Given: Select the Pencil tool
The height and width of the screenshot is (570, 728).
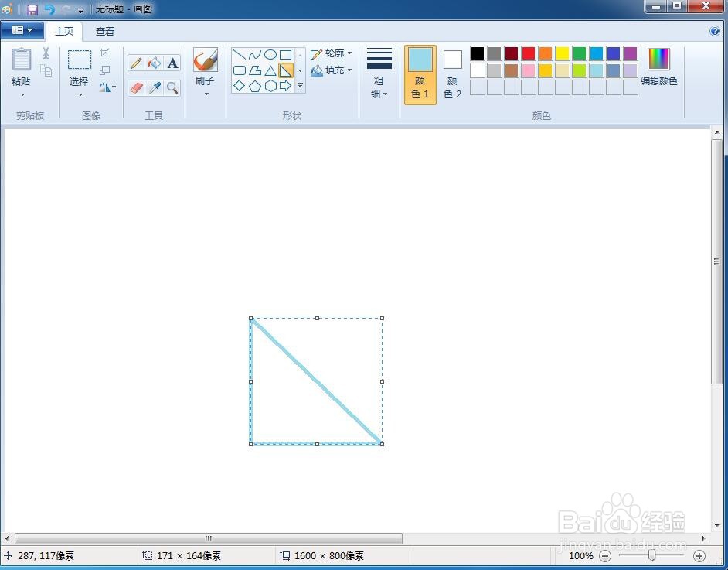Looking at the screenshot, I should point(136,63).
